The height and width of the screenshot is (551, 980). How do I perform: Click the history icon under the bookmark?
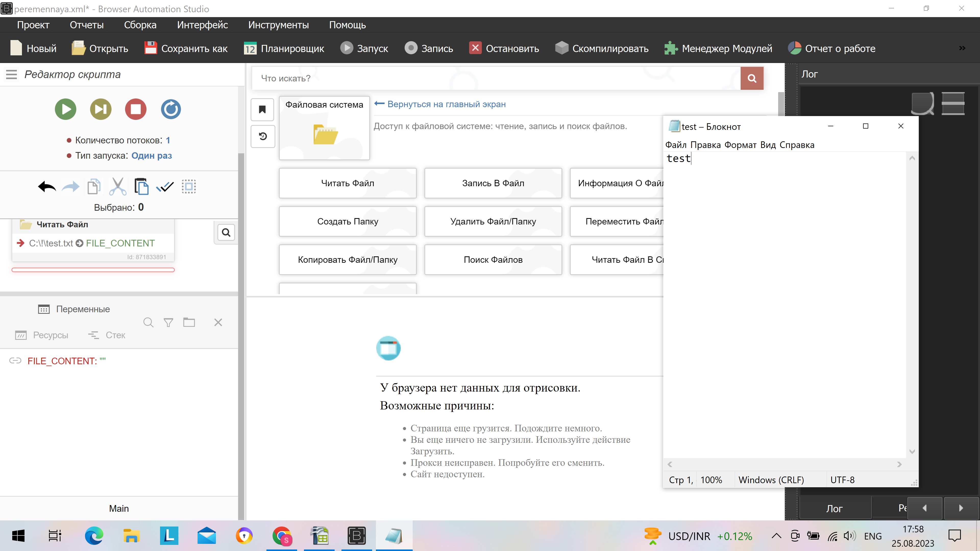[263, 136]
